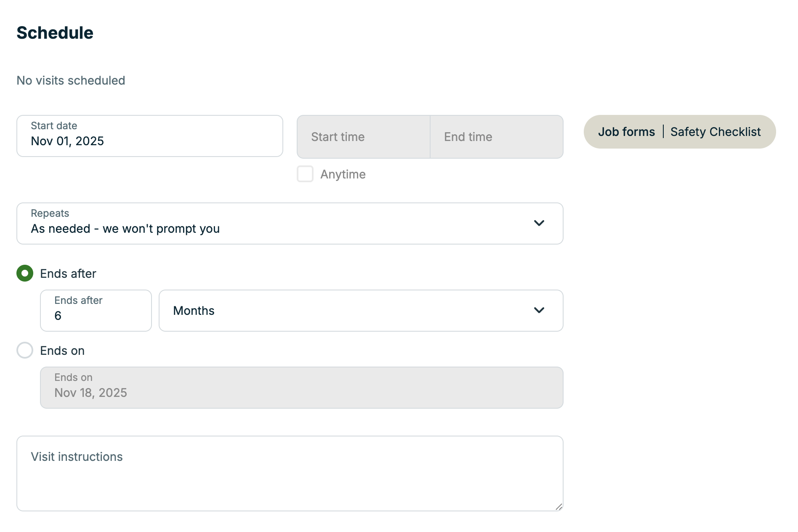Click the Ends after option label

(68, 274)
